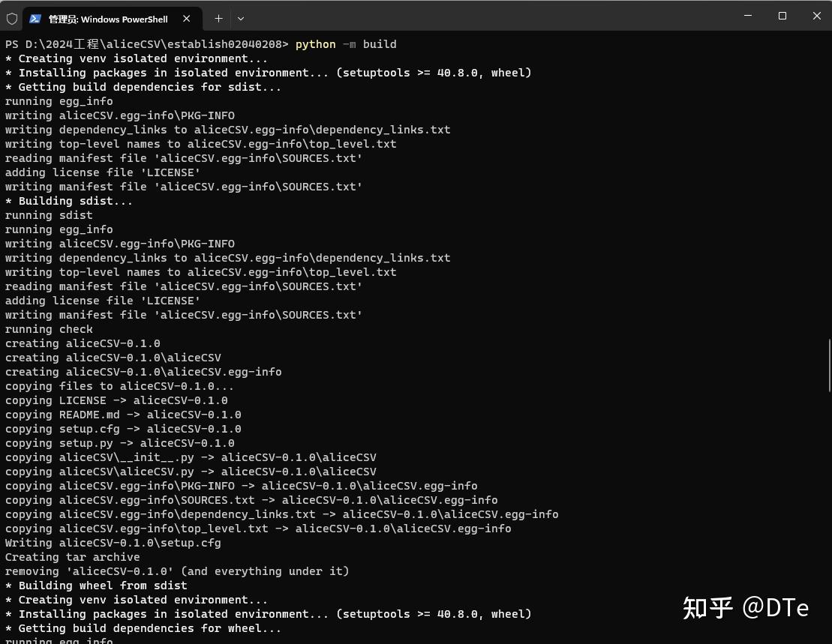Minimize the terminal window
The height and width of the screenshot is (644, 832).
(x=747, y=16)
